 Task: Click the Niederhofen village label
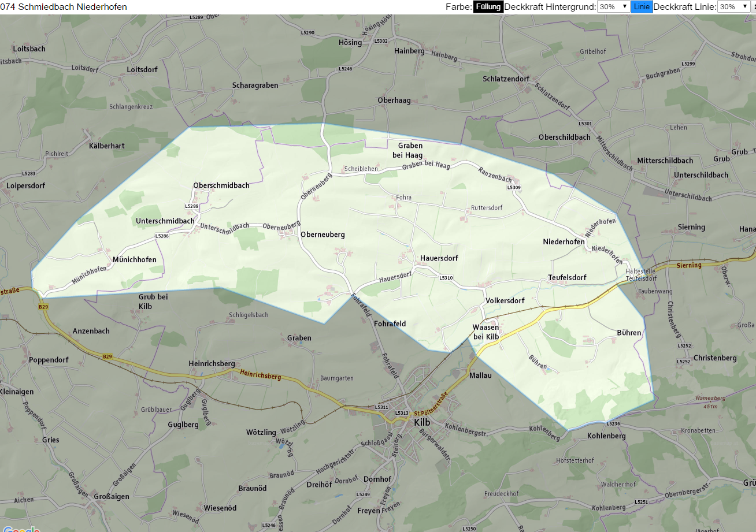pos(564,242)
